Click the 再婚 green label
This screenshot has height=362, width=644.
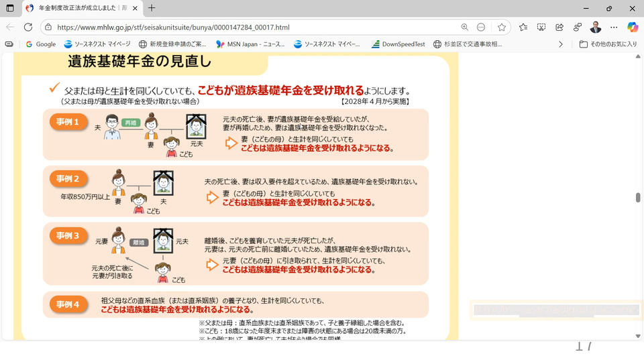[x=131, y=123]
